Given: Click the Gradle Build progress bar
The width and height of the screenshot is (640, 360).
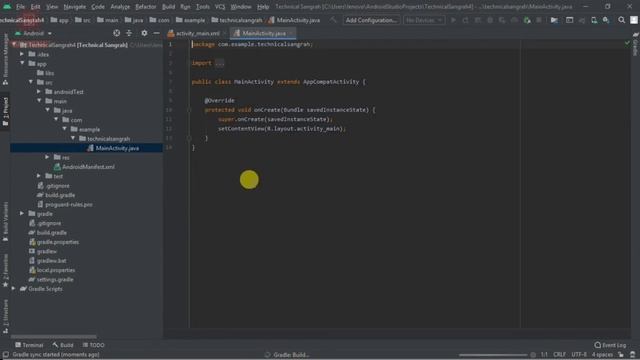Looking at the screenshot, I should tap(493, 355).
